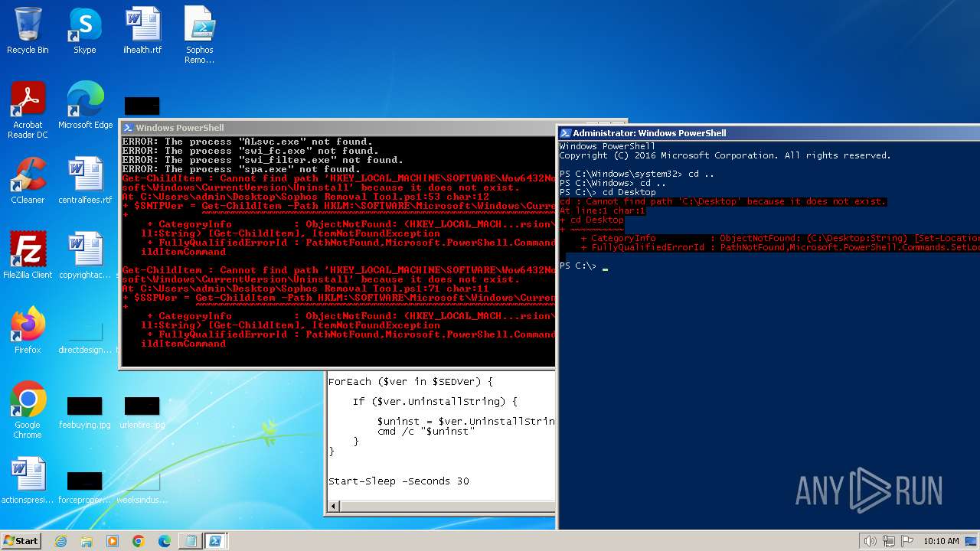The width and height of the screenshot is (980, 551).
Task: Open the Windows PowerShell window system menu icon
Action: click(x=128, y=128)
